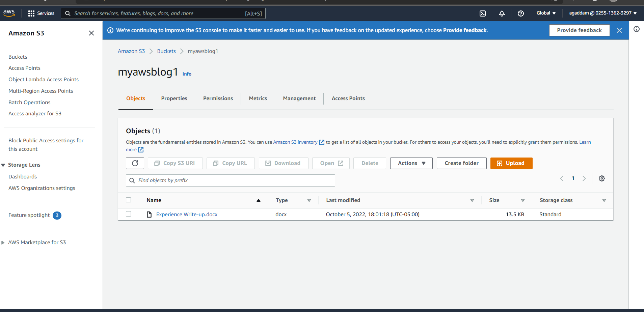The width and height of the screenshot is (644, 312).
Task: Switch to the Permissions tab
Action: 218,98
